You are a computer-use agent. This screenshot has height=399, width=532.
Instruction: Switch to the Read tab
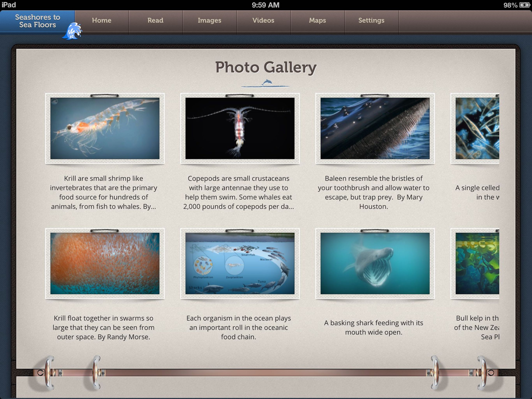pos(155,20)
